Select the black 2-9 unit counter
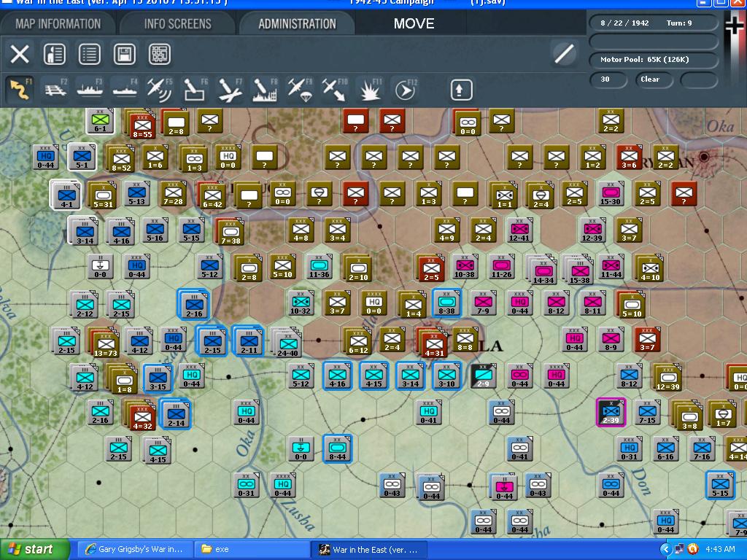The height and width of the screenshot is (560, 747). 483,376
